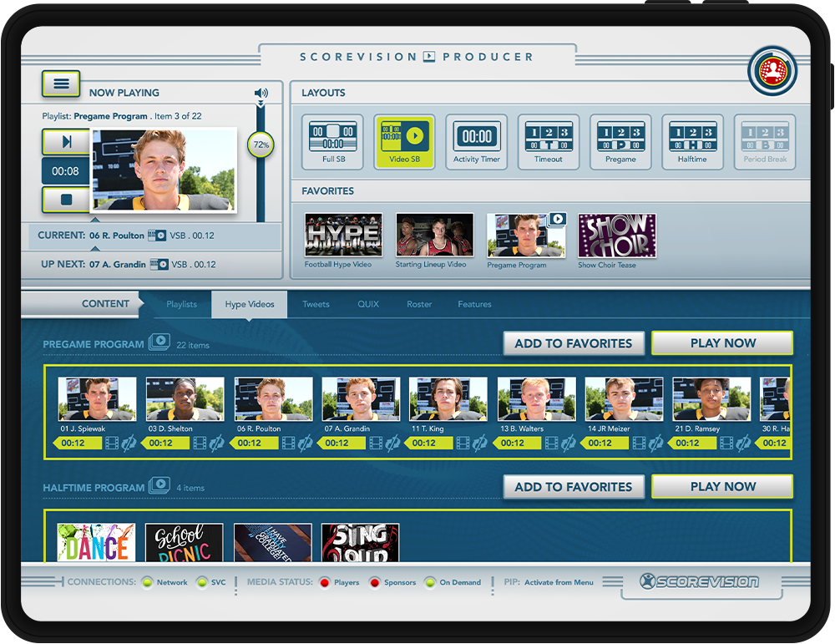Expand the Halftime Program playlist icon

coord(159,486)
